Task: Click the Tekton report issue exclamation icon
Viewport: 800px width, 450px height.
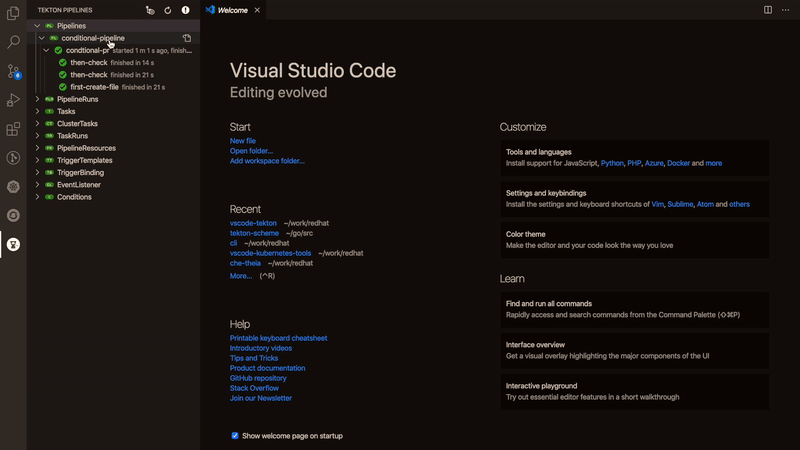Action: [x=186, y=10]
